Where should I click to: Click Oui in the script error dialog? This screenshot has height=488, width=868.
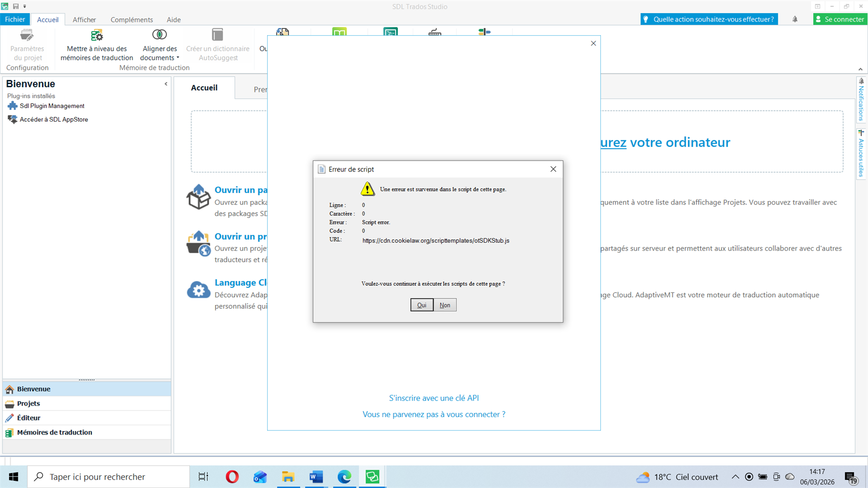coord(421,304)
